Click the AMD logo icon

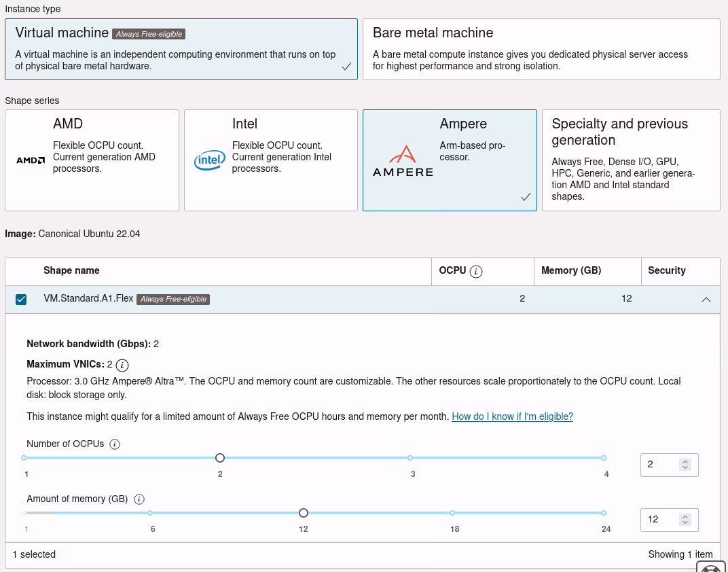pos(31,160)
